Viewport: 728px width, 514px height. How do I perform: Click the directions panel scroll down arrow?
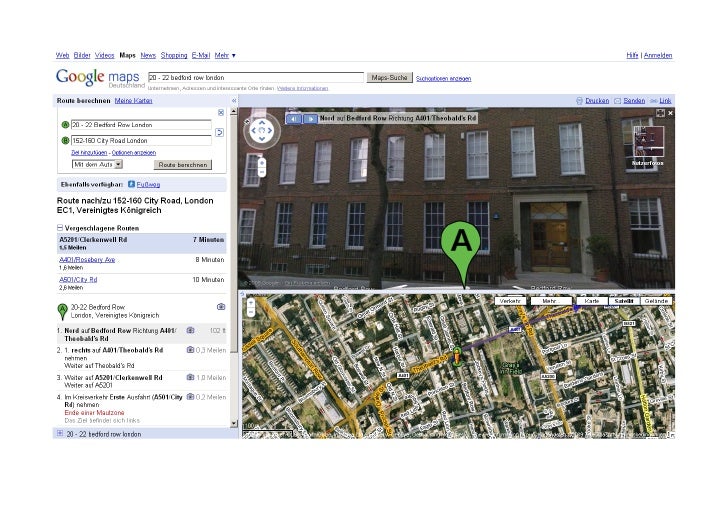coord(234,423)
